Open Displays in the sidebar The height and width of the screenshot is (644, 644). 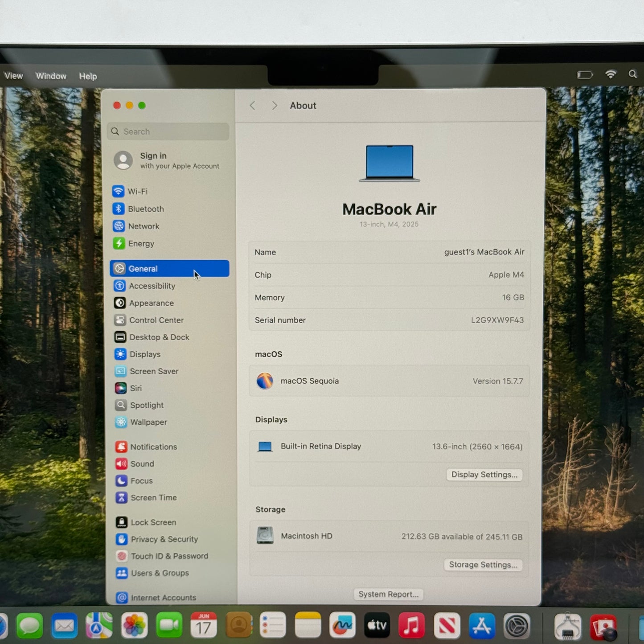[x=138, y=354]
